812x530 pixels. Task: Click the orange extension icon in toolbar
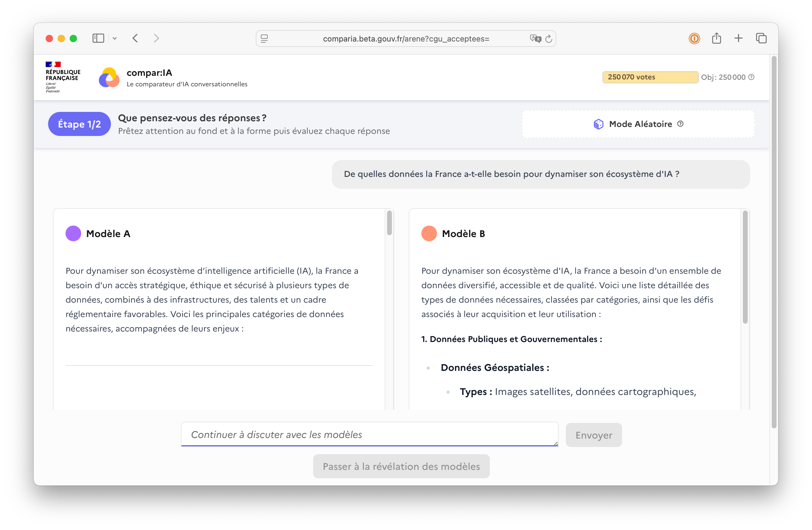pyautogui.click(x=694, y=38)
